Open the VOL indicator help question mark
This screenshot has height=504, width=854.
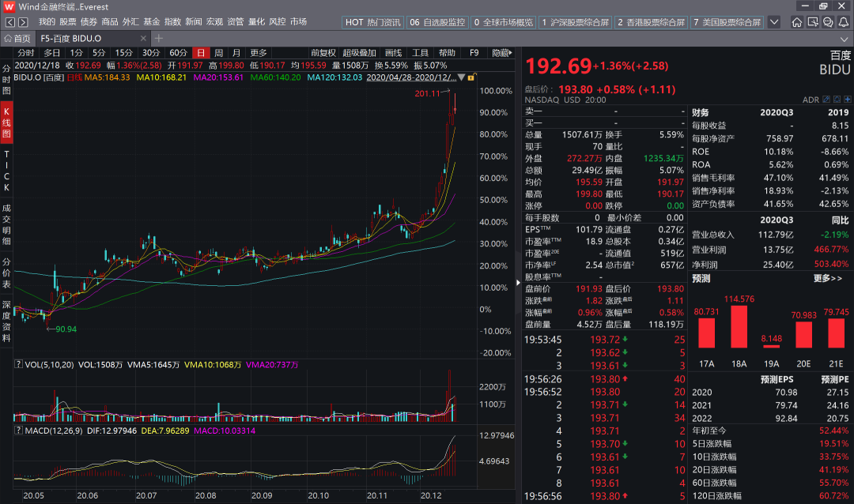18,364
